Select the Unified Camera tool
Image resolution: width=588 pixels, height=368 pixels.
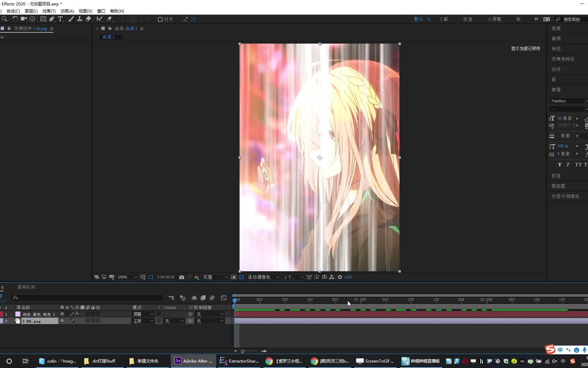23,19
